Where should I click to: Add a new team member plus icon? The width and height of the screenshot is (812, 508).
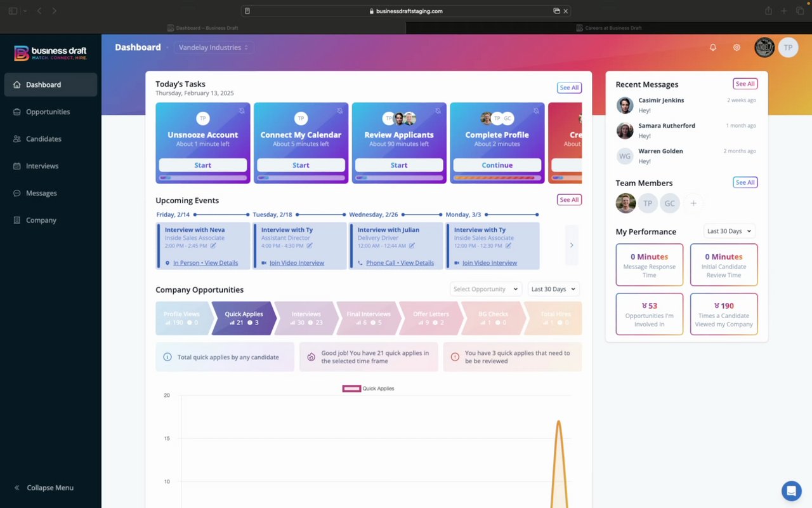coord(693,203)
